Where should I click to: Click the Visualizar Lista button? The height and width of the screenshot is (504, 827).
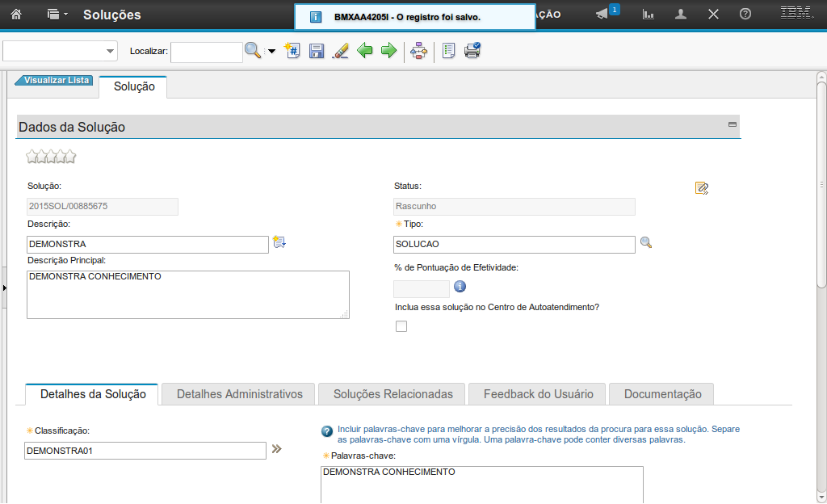(x=55, y=81)
